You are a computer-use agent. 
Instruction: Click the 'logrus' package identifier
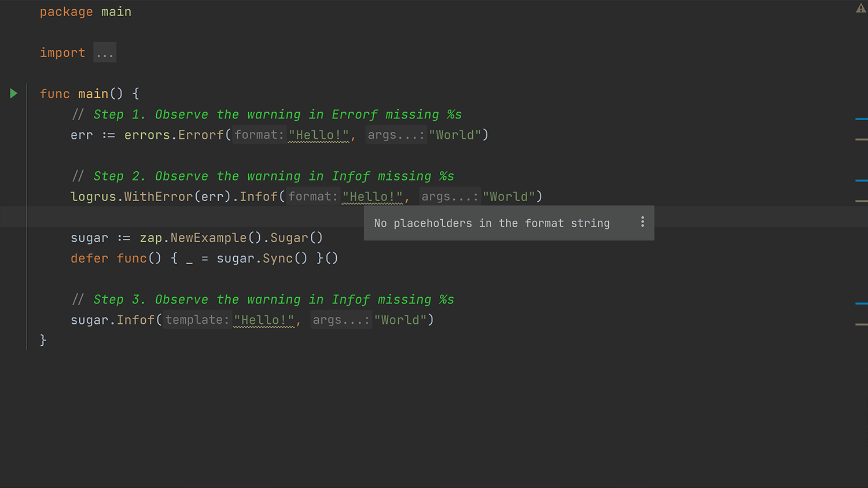click(93, 197)
